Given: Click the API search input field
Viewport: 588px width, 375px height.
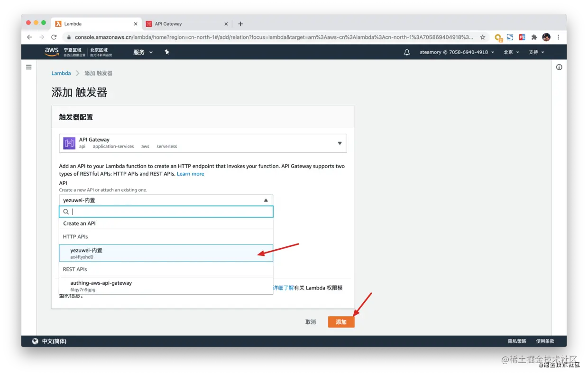Looking at the screenshot, I should [x=166, y=212].
